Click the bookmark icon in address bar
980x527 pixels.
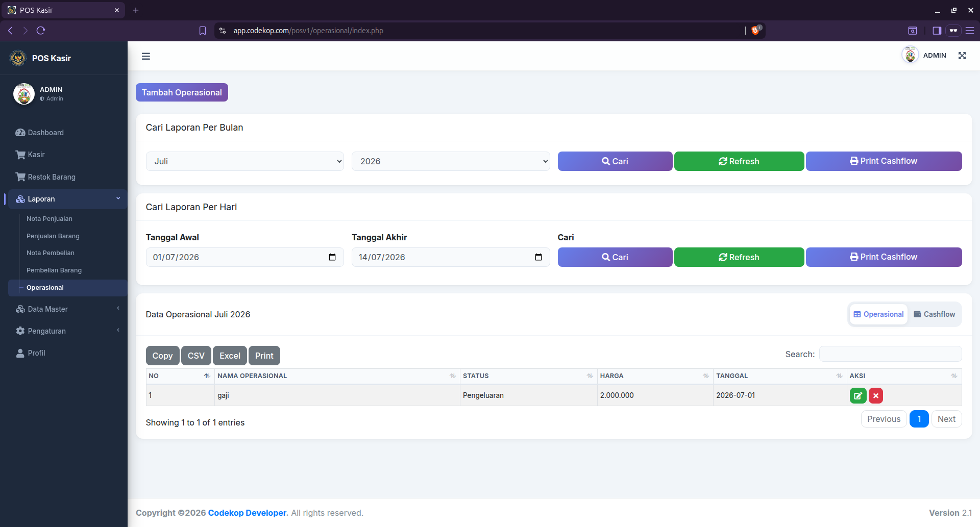tap(203, 31)
